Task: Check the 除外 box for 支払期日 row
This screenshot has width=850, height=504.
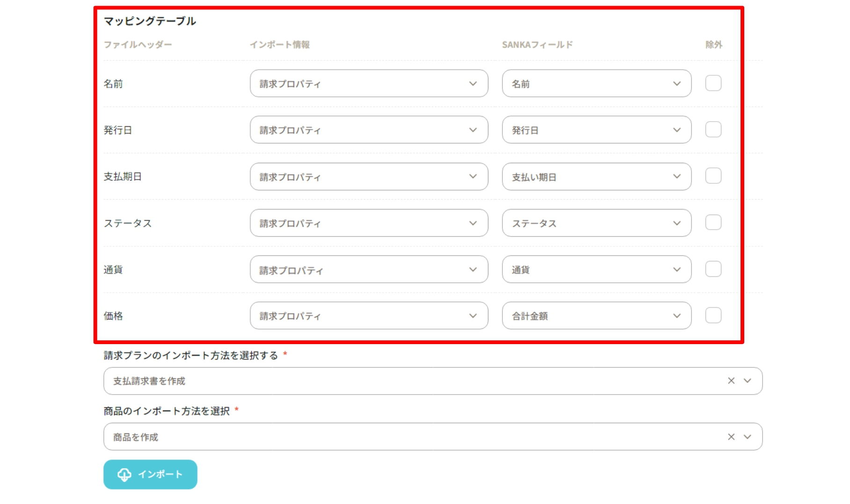Action: click(713, 176)
